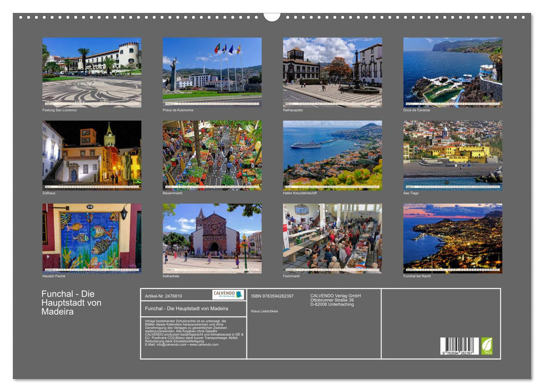Click the copyright notice paragraph

click(194, 333)
